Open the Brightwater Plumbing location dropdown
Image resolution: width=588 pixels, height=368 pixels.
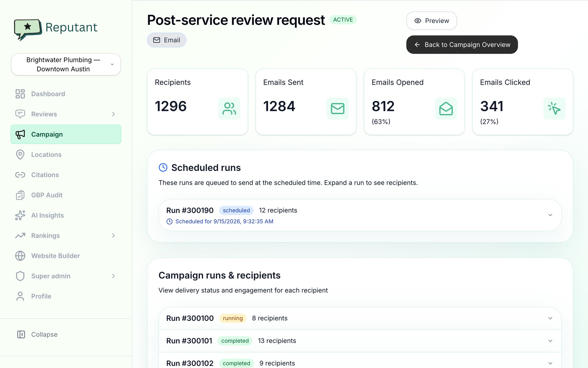click(66, 64)
